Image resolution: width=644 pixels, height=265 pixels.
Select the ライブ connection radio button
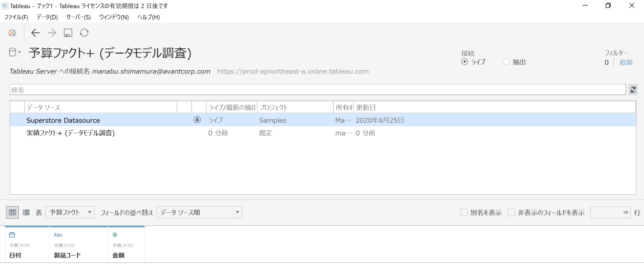pos(465,62)
